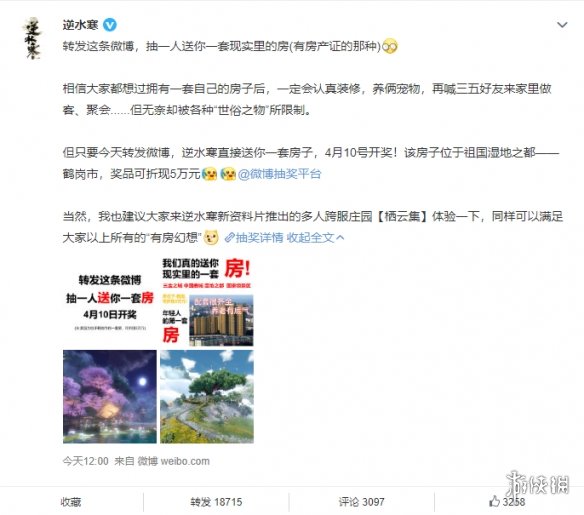The width and height of the screenshot is (584, 515).
Task: Open the purple night tree thumbnail
Action: click(110, 397)
